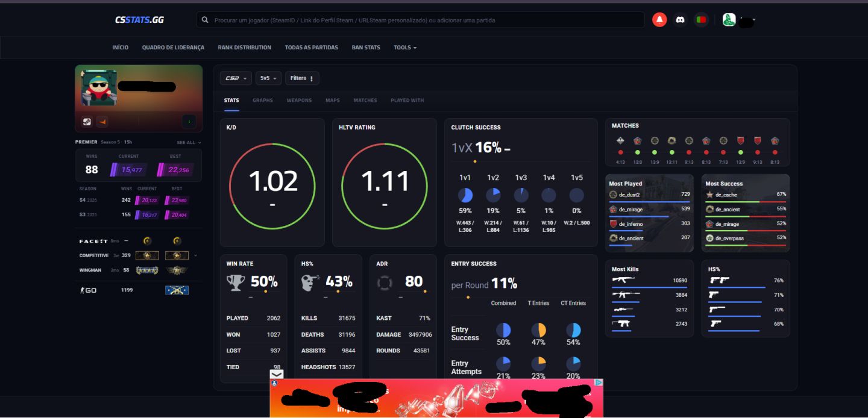
Task: Open the 13:11 match icon
Action: [671, 140]
